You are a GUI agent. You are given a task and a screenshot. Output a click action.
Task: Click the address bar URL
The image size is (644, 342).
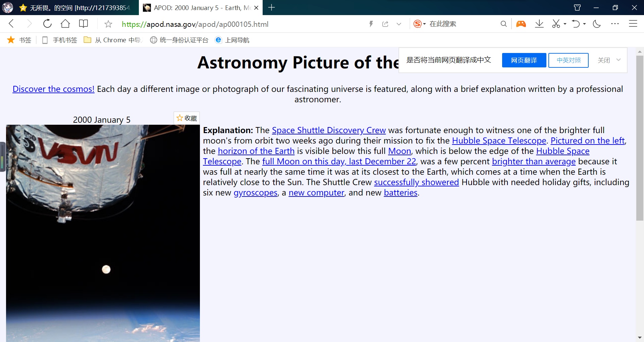(x=195, y=24)
